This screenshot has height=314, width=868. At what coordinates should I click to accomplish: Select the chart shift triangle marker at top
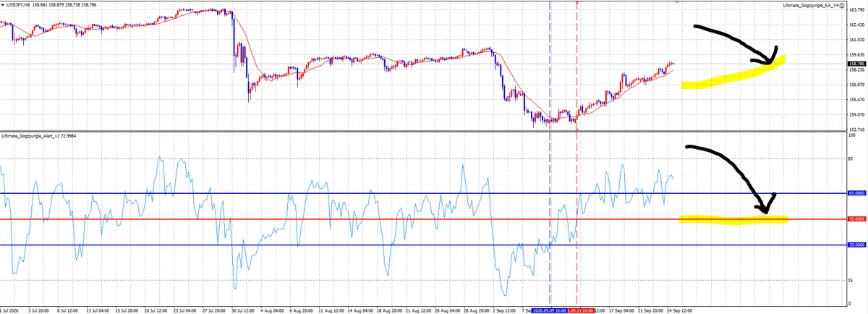(676, 2)
